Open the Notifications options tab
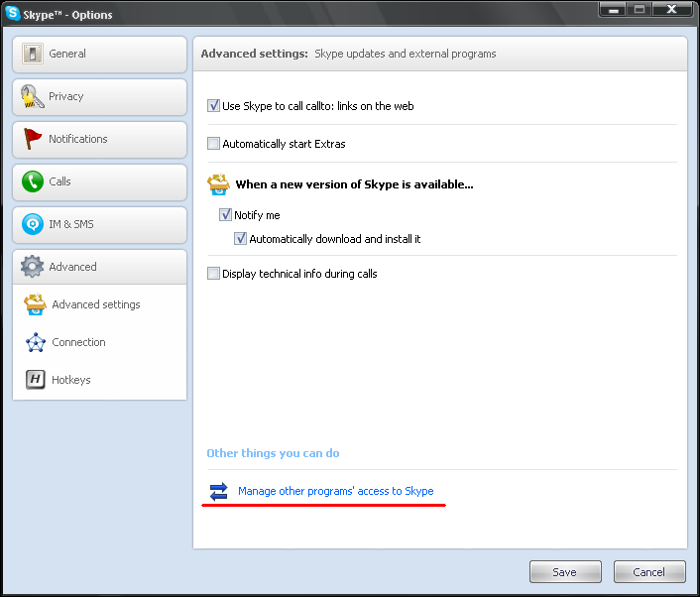 (99, 139)
